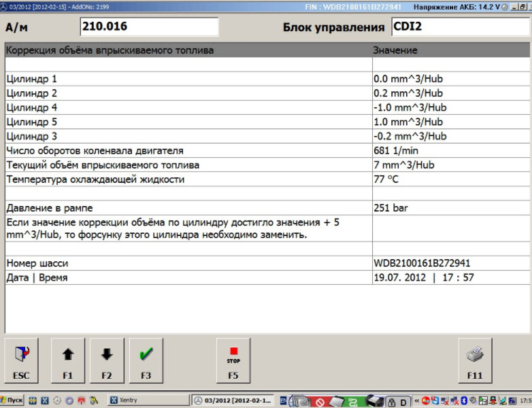Open the Windows Пуск start menu
Image resolution: width=532 pixels, height=408 pixels.
14,401
